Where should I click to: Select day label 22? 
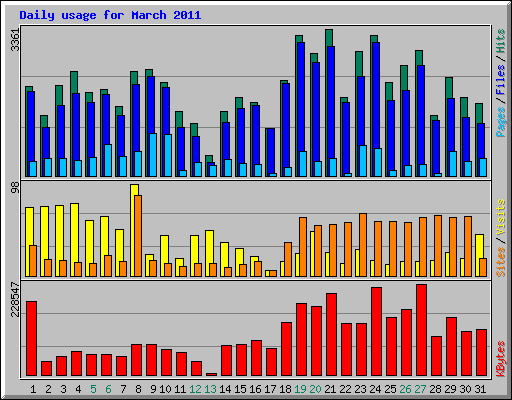pyautogui.click(x=345, y=389)
